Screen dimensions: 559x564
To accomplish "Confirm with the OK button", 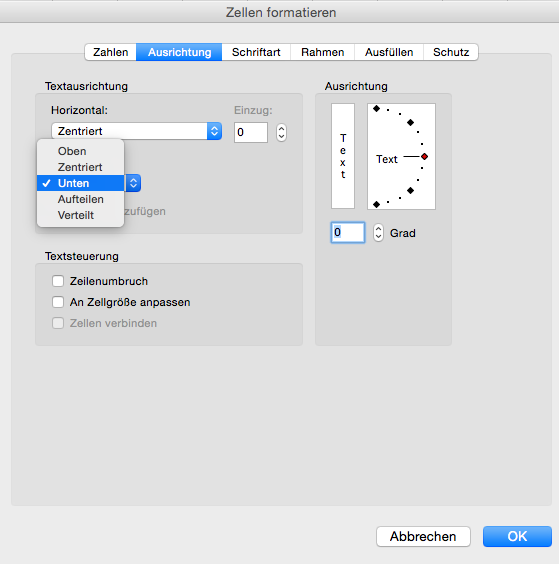I will pyautogui.click(x=517, y=536).
